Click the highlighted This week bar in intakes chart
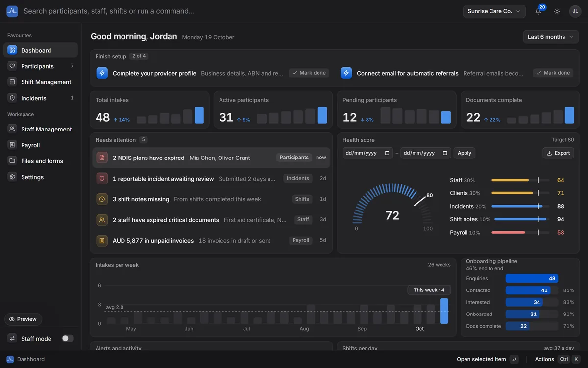The image size is (588, 368). (x=444, y=311)
